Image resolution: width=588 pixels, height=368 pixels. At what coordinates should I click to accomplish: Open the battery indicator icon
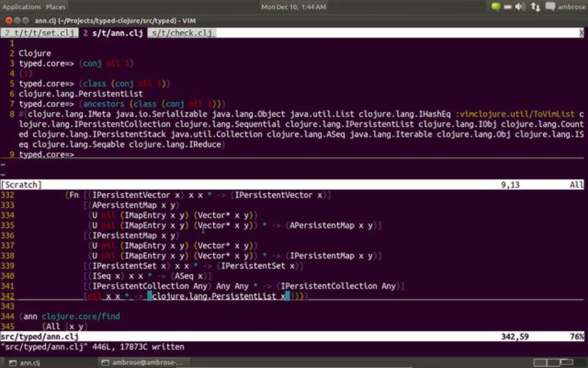click(508, 7)
